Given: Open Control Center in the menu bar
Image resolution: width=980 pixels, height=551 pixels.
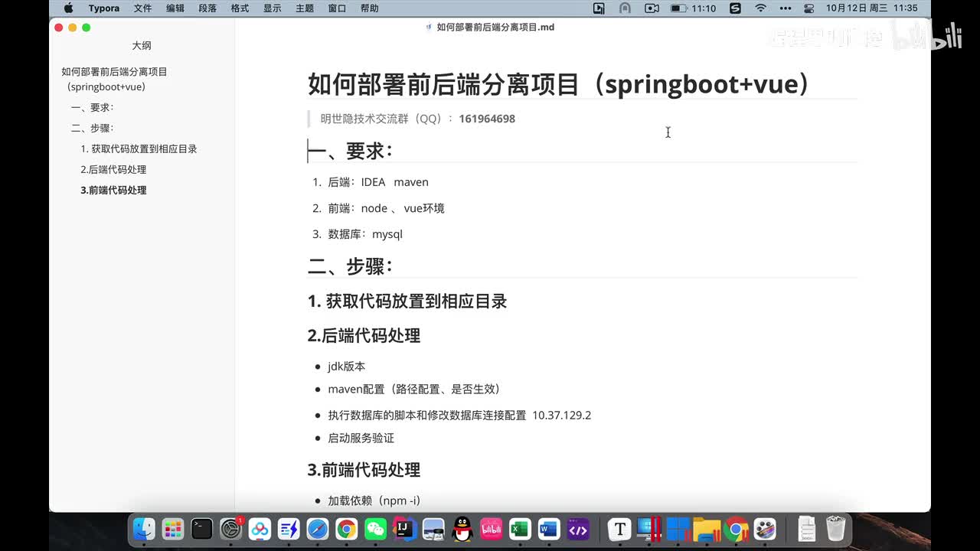Looking at the screenshot, I should [x=808, y=8].
